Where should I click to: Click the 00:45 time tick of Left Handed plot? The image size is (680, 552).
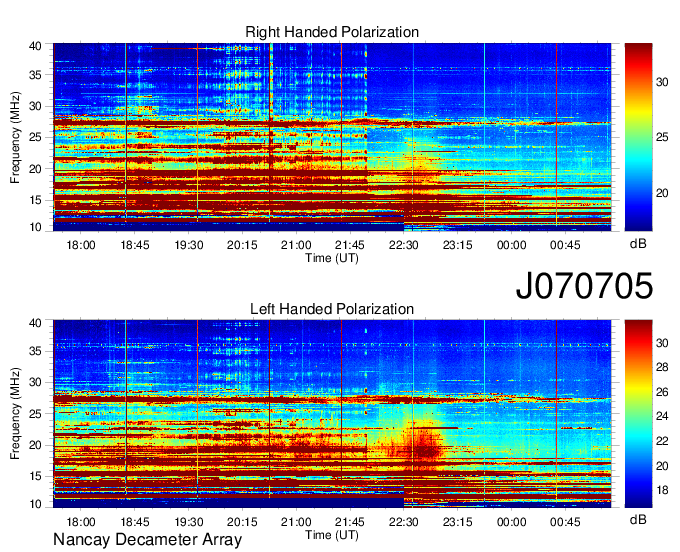[x=565, y=522]
